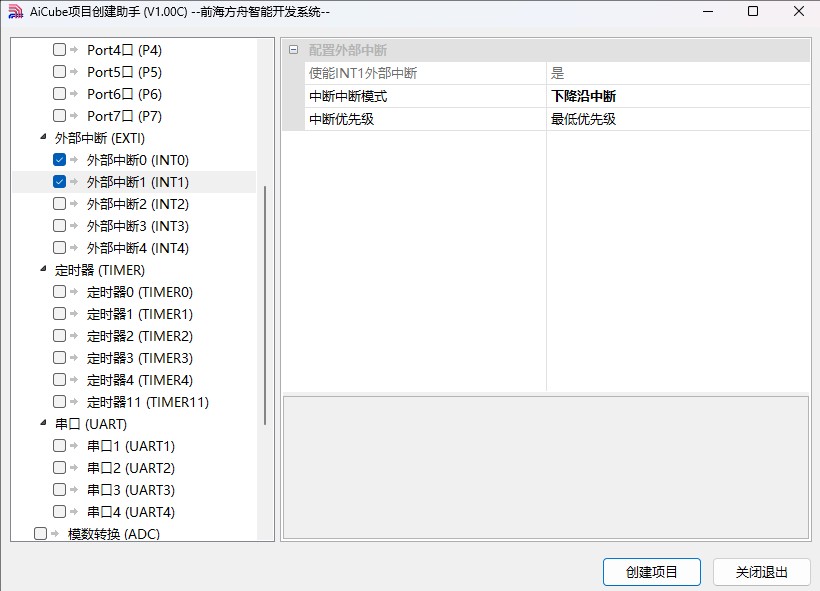Click the arrow icon beside Port5口 (P5)
820x591 pixels.
point(74,72)
